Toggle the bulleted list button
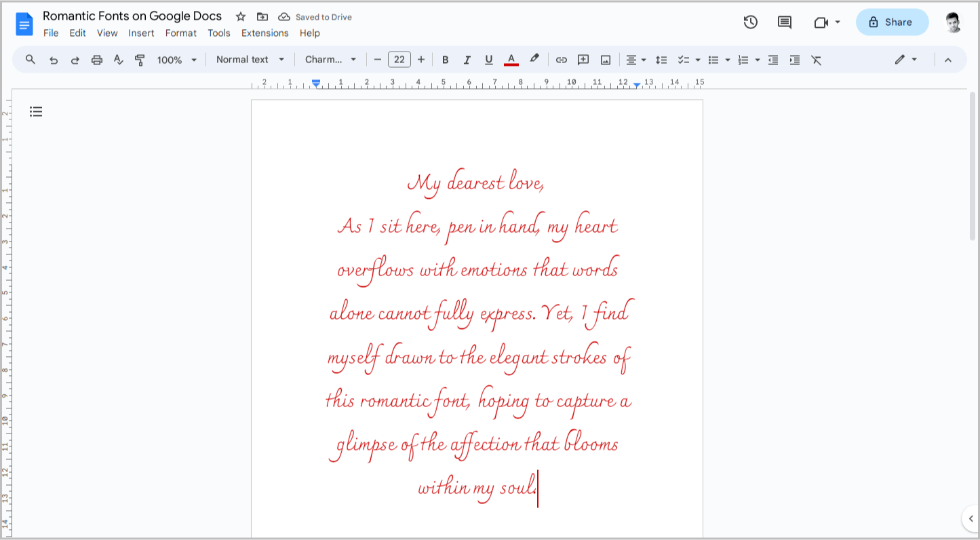This screenshot has width=980, height=540. [713, 60]
